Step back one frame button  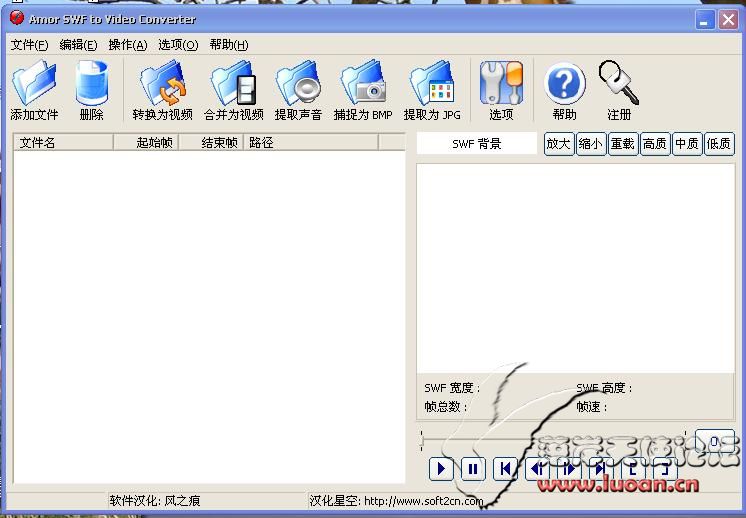tap(537, 469)
